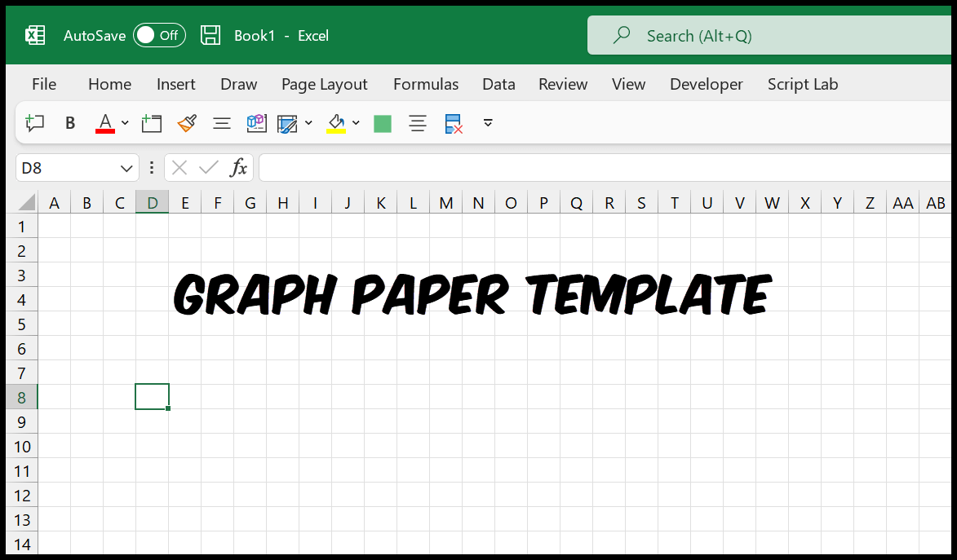Expand the table paintbrush dropdown arrow
The height and width of the screenshot is (560, 957).
click(x=309, y=123)
